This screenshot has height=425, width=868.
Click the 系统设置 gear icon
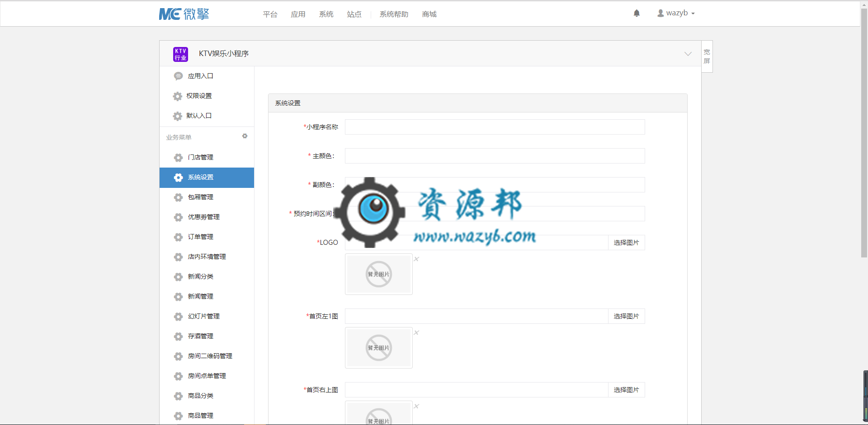click(178, 177)
